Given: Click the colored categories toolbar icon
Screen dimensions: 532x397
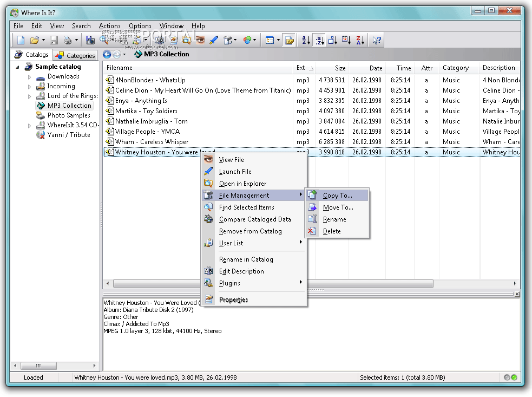Looking at the screenshot, I should tap(247, 40).
